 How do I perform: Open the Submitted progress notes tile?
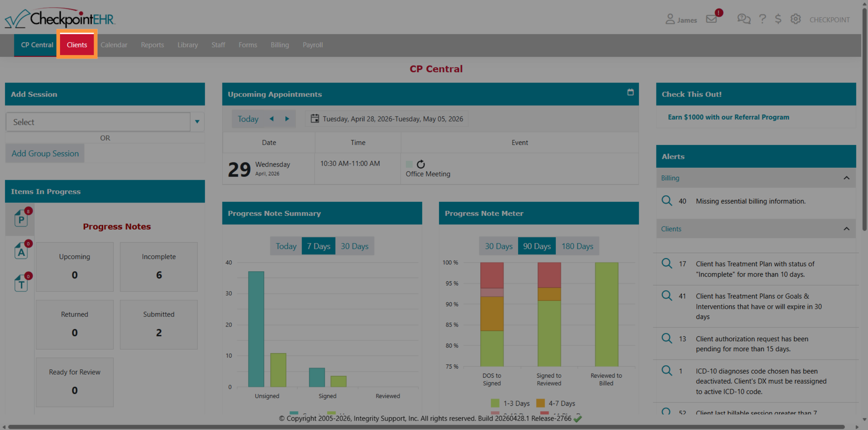159,324
